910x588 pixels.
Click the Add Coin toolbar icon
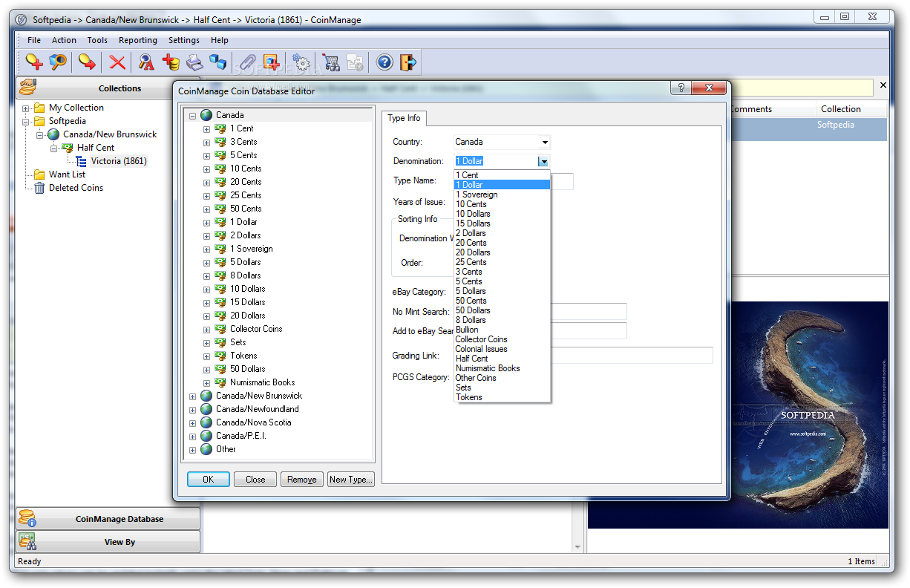pos(33,62)
